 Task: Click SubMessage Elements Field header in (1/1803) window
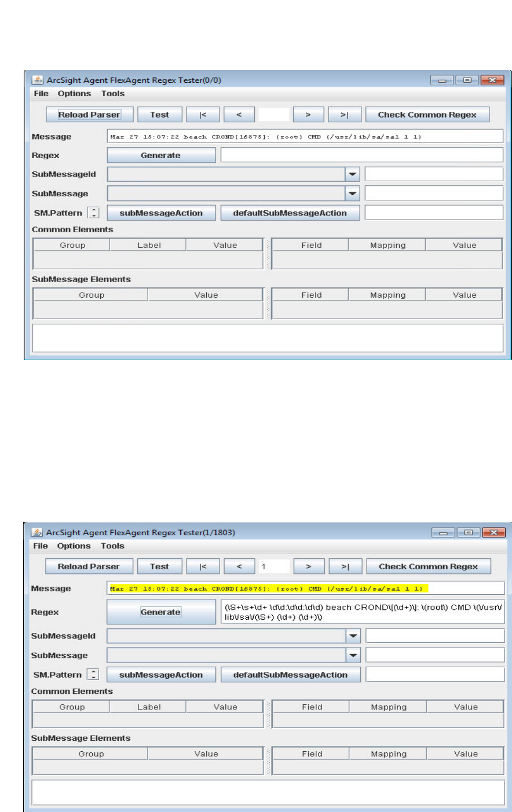(312, 754)
